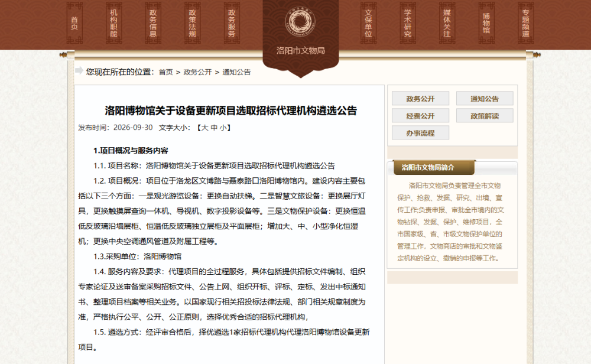Click the 洛阳市文物局简介 panel header
This screenshot has width=591, height=364.
(x=434, y=167)
